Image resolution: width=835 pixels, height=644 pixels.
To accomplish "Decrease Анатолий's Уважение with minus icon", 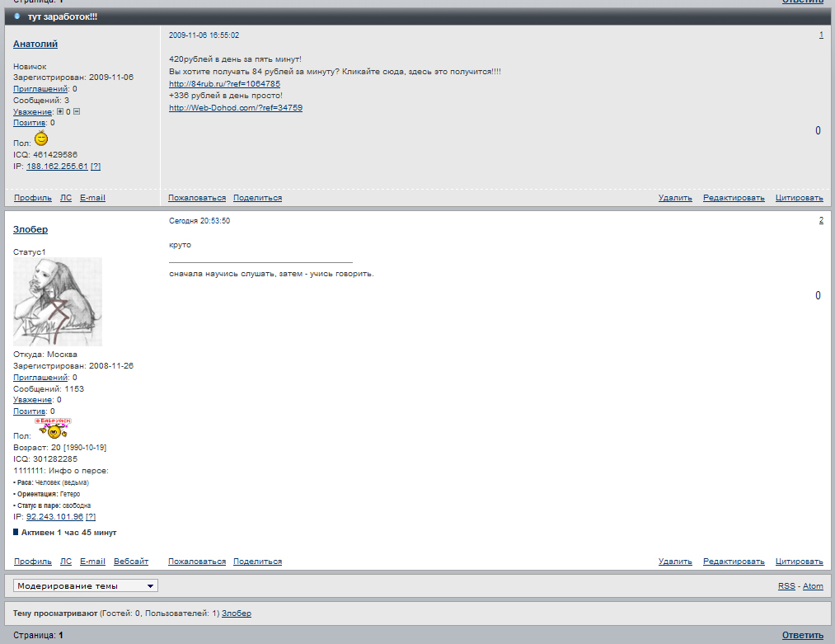I will 77,111.
